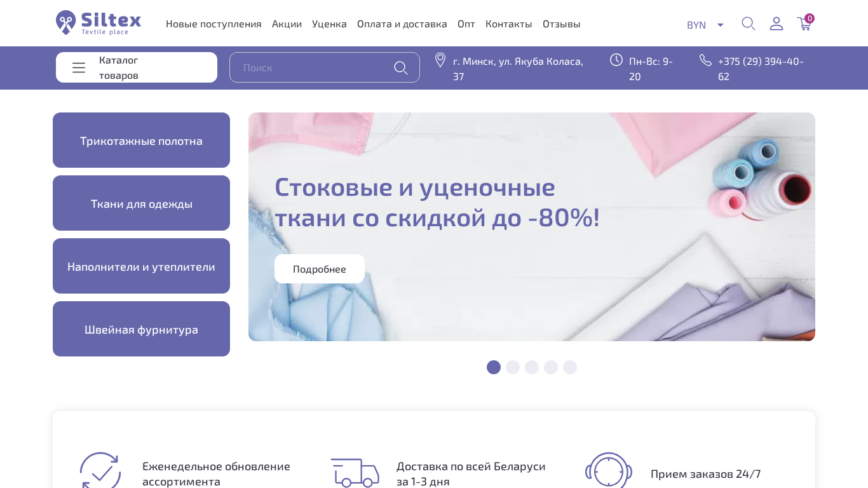Open the Уценка section

[x=329, y=24]
